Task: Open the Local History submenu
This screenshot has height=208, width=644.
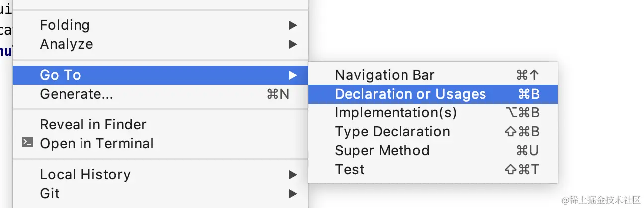Action: pos(161,175)
